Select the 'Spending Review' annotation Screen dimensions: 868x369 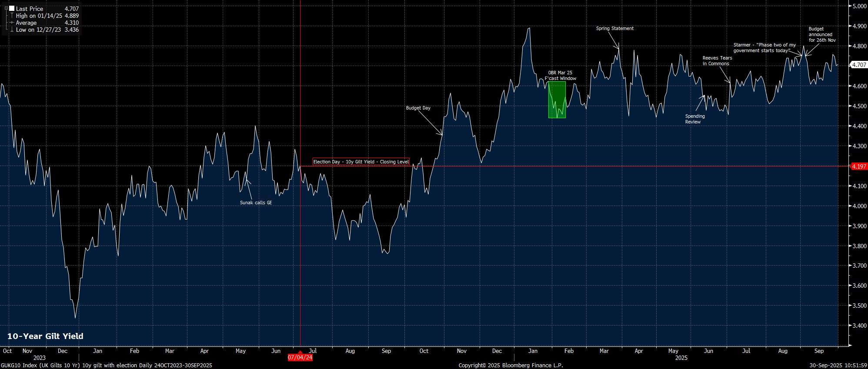click(x=695, y=119)
